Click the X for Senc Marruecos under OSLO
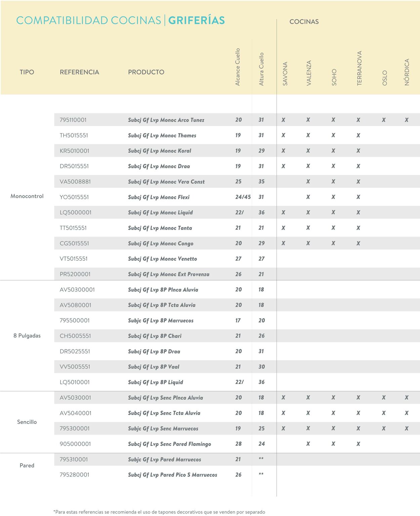 coord(384,428)
